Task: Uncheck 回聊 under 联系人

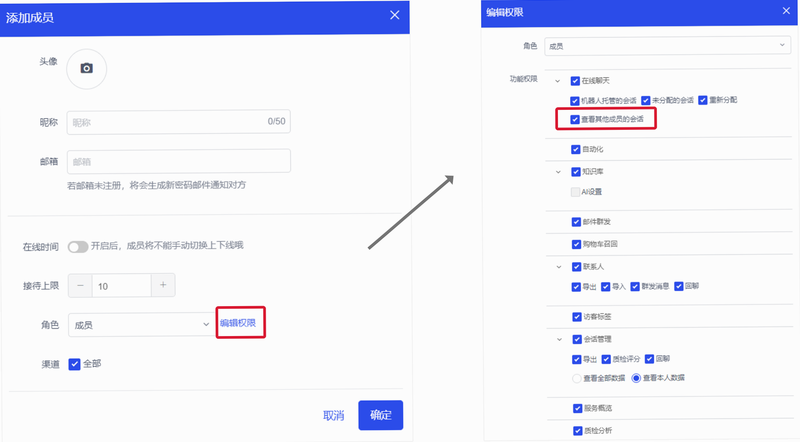Action: 679,286
